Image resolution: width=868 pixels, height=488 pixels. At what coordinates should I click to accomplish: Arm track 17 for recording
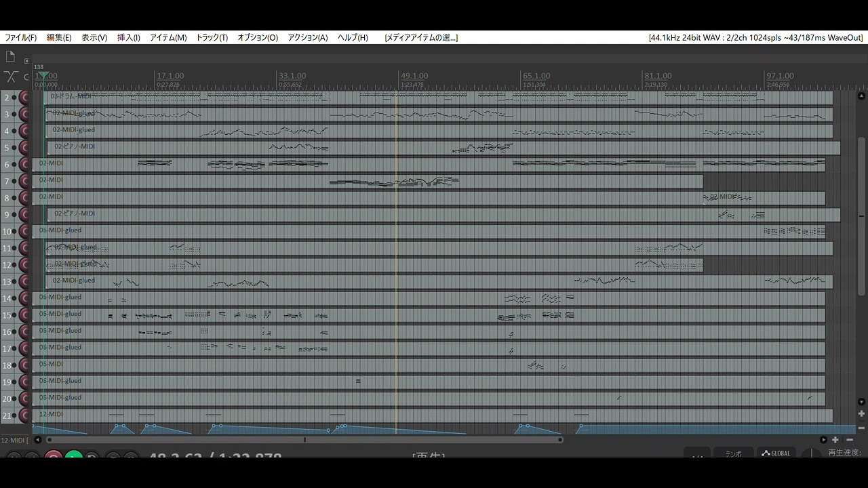pyautogui.click(x=24, y=349)
